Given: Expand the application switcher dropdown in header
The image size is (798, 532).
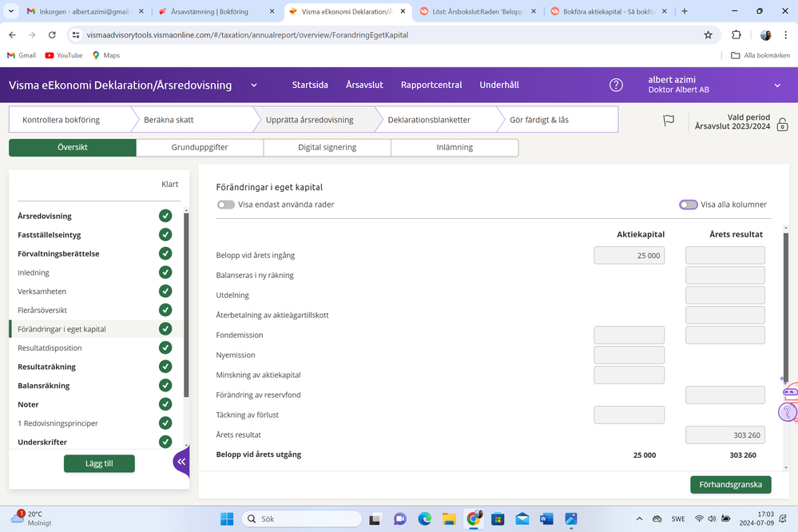Looking at the screenshot, I should [x=254, y=85].
